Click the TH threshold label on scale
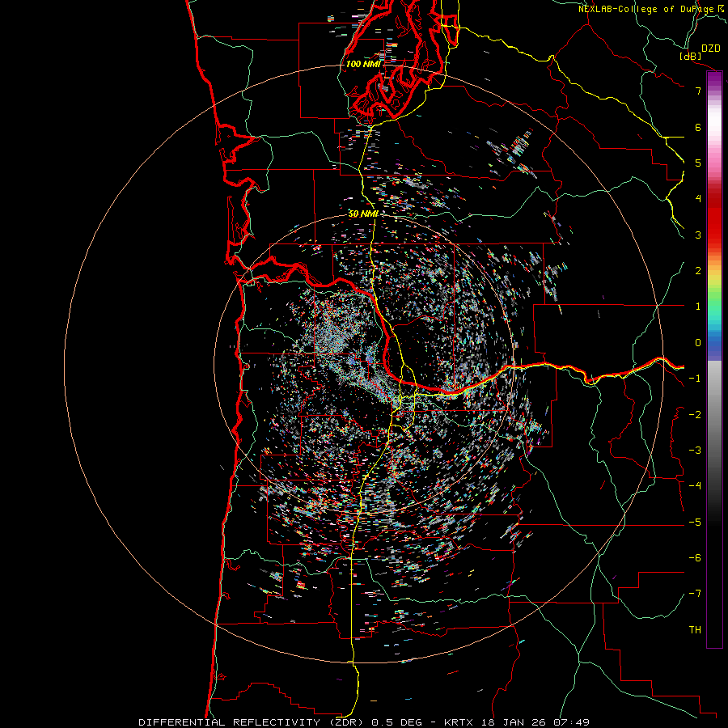The width and height of the screenshot is (728, 728). 695,630
